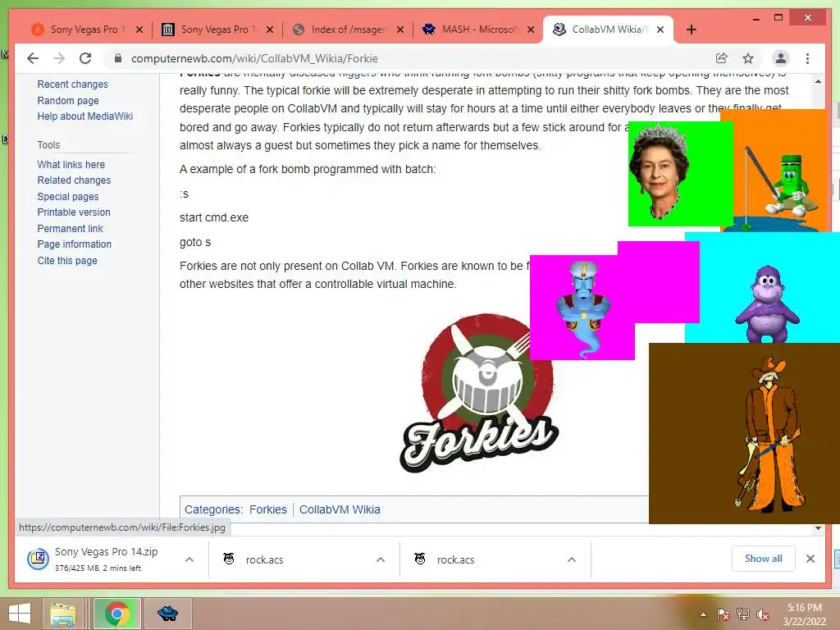The image size is (840, 630).
Task: Click scrollbar up arrow on the page
Action: [x=818, y=81]
